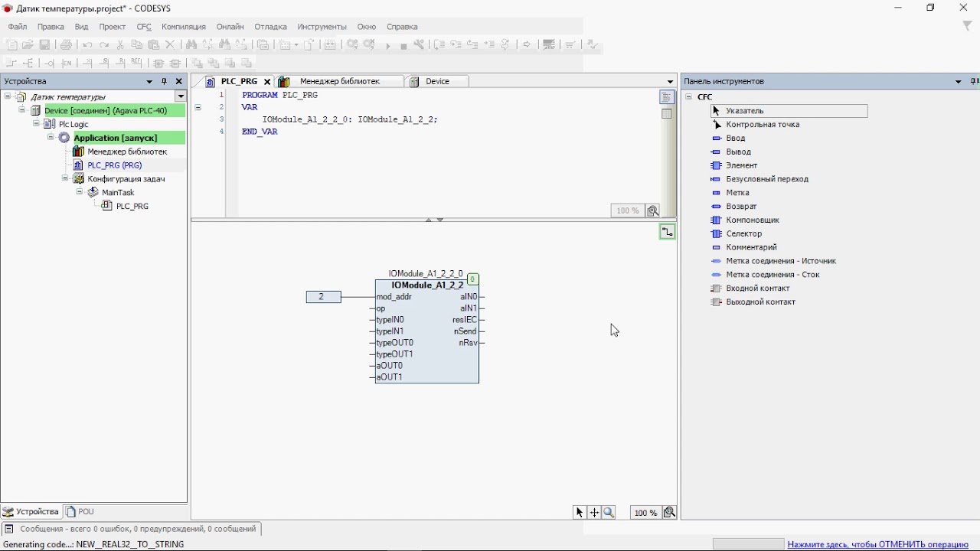Open the Проект menu
The height and width of the screenshot is (551, 980).
113,27
